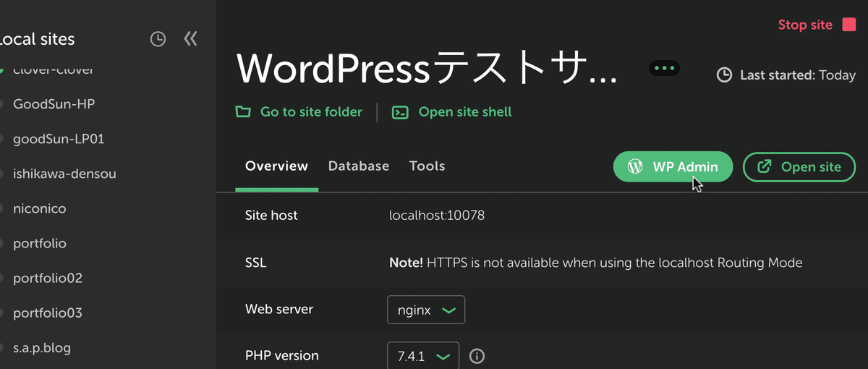Select the ishikawa-densou site
The width and height of the screenshot is (868, 369).
point(64,174)
